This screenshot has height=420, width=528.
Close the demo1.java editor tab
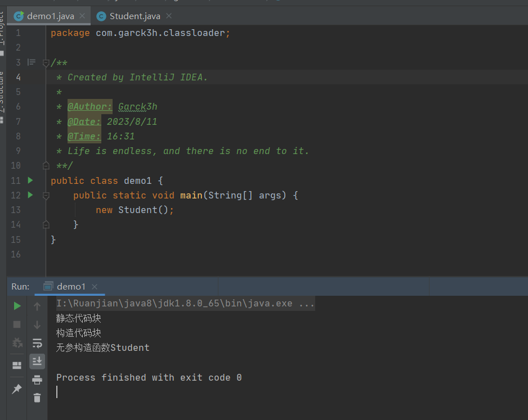pos(82,16)
